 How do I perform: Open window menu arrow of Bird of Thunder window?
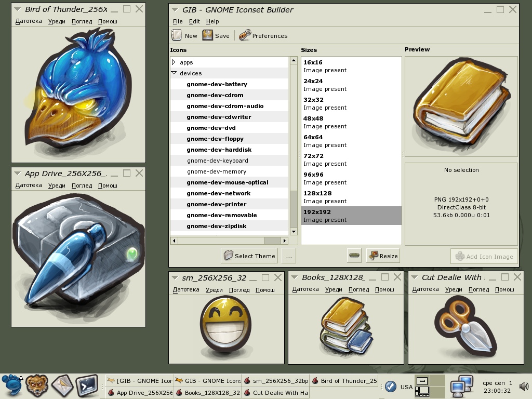17,9
